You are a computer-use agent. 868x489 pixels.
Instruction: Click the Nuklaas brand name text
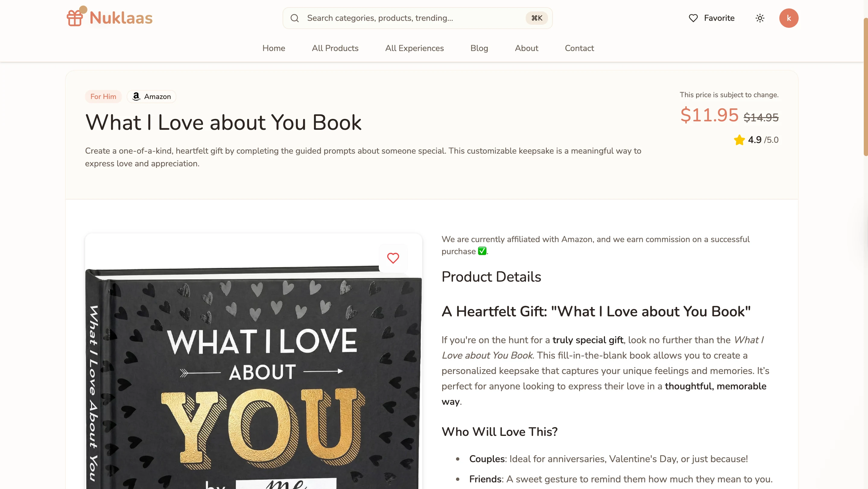(x=121, y=18)
